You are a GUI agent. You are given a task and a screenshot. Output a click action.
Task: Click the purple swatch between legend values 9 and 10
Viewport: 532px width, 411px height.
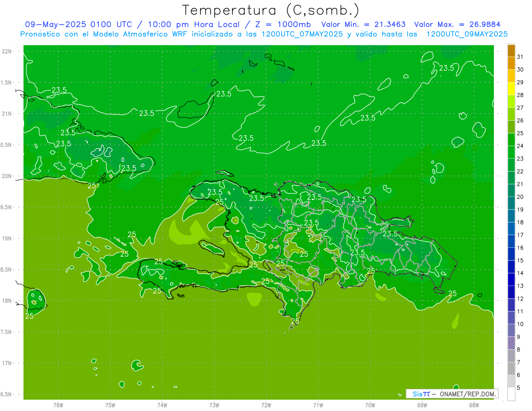[x=511, y=330]
